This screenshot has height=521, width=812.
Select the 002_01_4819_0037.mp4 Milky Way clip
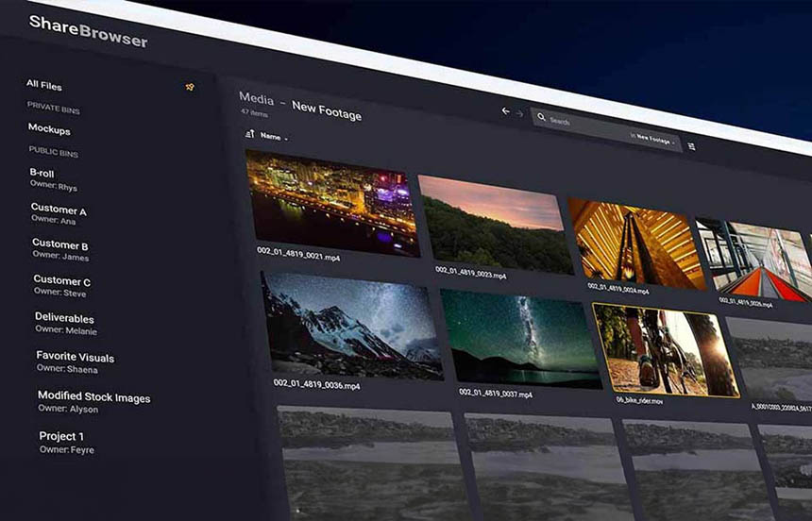pos(521,339)
